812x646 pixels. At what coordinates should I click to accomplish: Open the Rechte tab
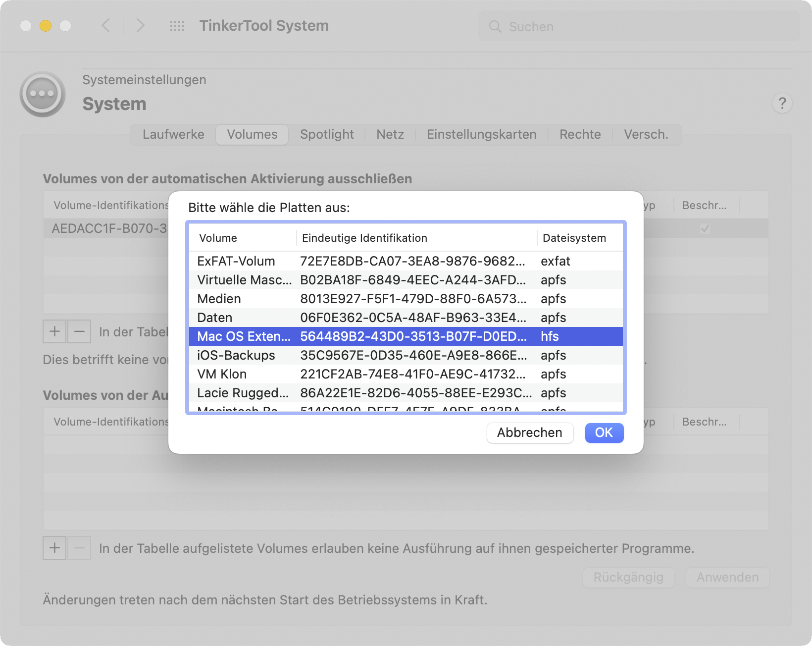pyautogui.click(x=580, y=135)
